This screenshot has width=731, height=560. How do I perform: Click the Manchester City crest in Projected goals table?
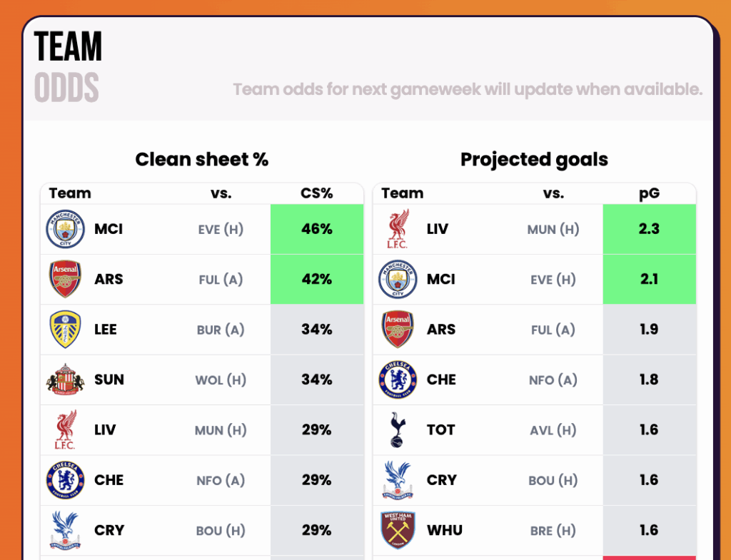[398, 280]
